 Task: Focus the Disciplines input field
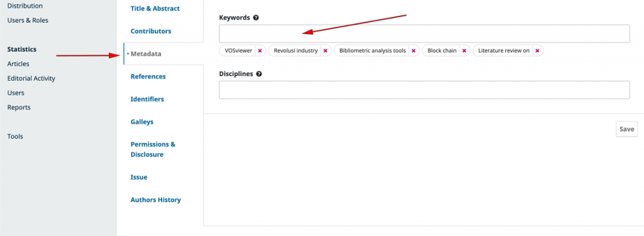pyautogui.click(x=424, y=89)
